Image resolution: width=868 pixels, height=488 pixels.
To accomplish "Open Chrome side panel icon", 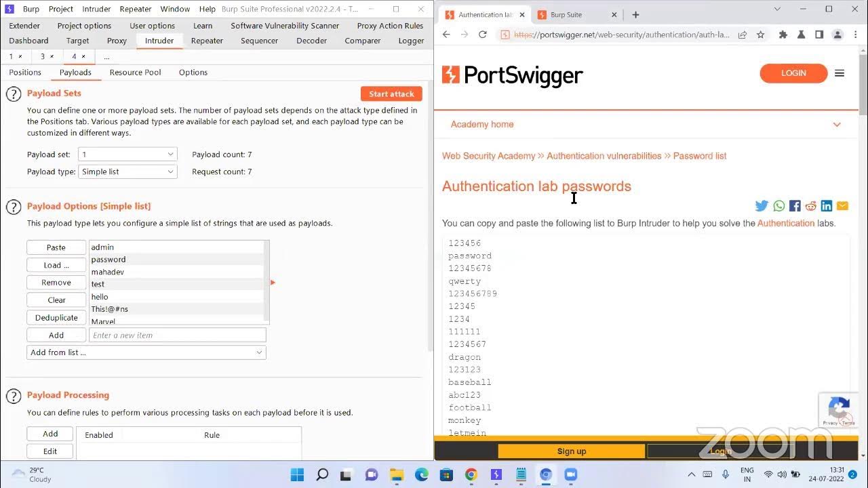I will 819,35.
